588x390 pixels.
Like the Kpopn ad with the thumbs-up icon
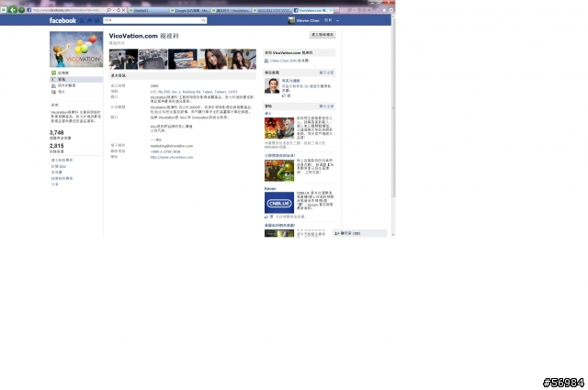(x=269, y=217)
